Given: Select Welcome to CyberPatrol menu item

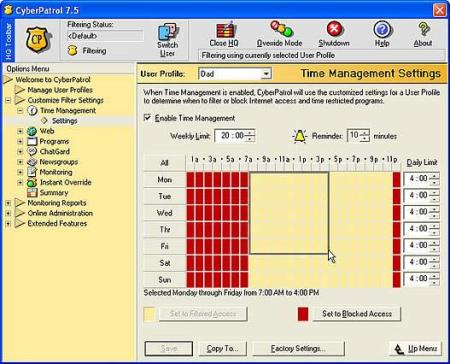Looking at the screenshot, I should [x=53, y=80].
